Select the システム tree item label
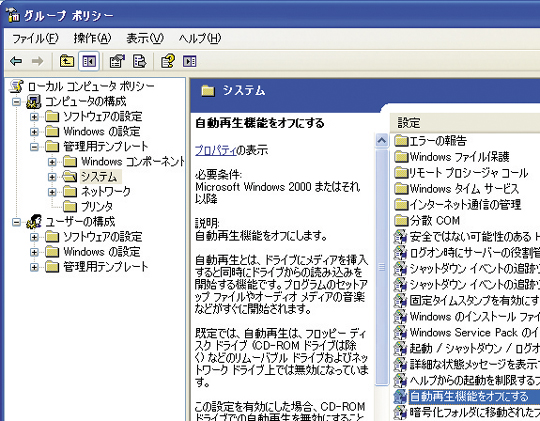This screenshot has height=421, width=540. point(100,176)
